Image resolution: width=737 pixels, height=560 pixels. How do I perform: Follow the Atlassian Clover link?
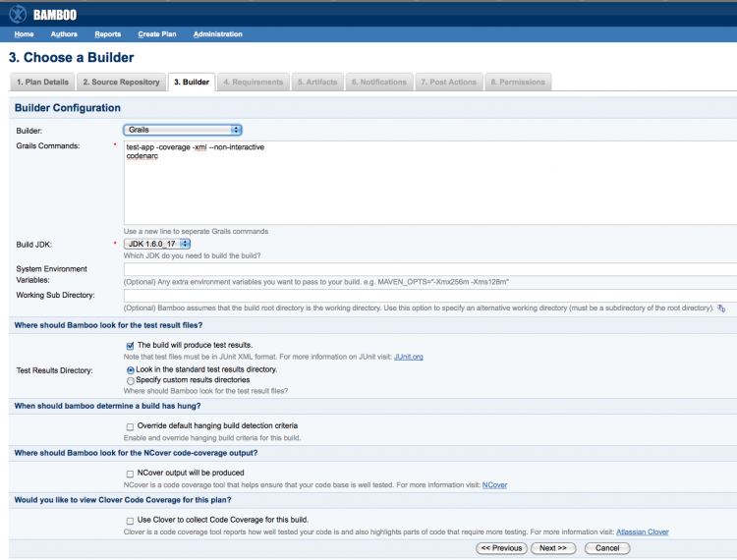642,532
